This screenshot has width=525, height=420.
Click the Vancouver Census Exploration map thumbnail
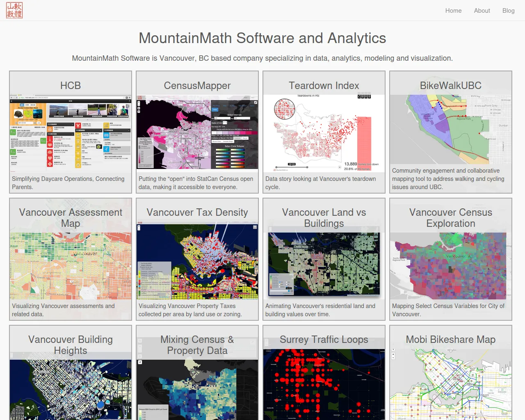(451, 266)
